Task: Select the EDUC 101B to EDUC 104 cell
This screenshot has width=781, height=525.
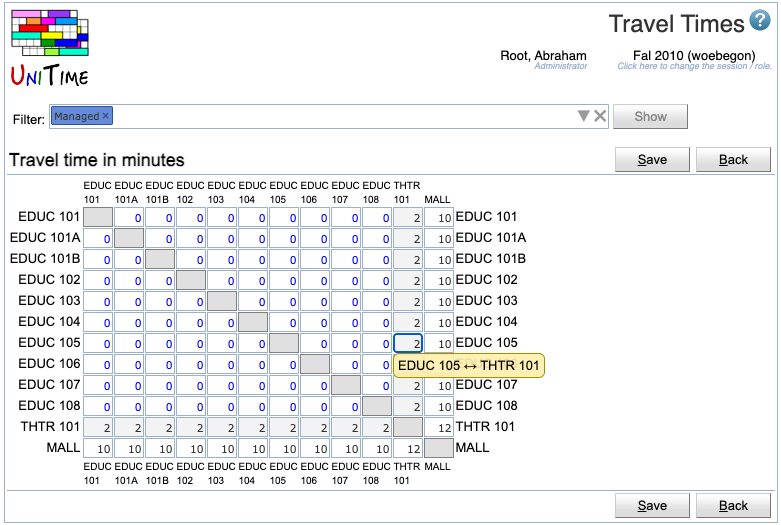Action: (253, 260)
